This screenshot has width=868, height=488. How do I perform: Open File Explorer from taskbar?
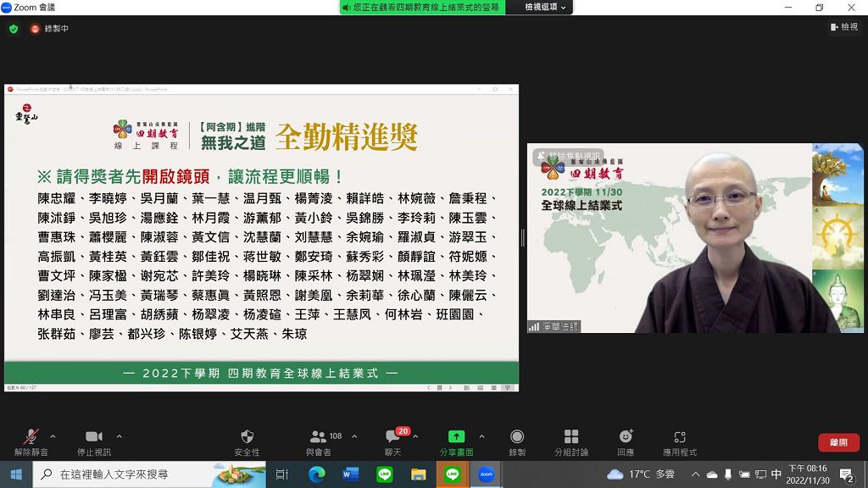(419, 474)
